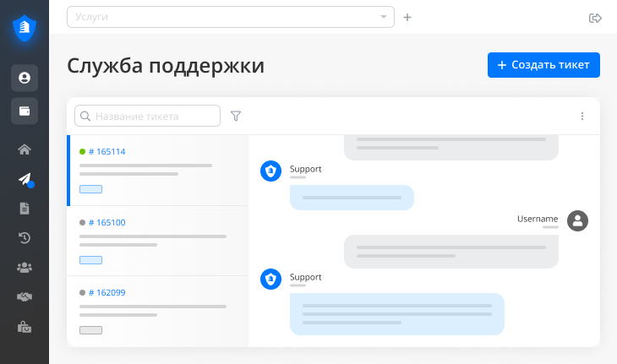Expand the Услуги dropdown

(x=230, y=17)
